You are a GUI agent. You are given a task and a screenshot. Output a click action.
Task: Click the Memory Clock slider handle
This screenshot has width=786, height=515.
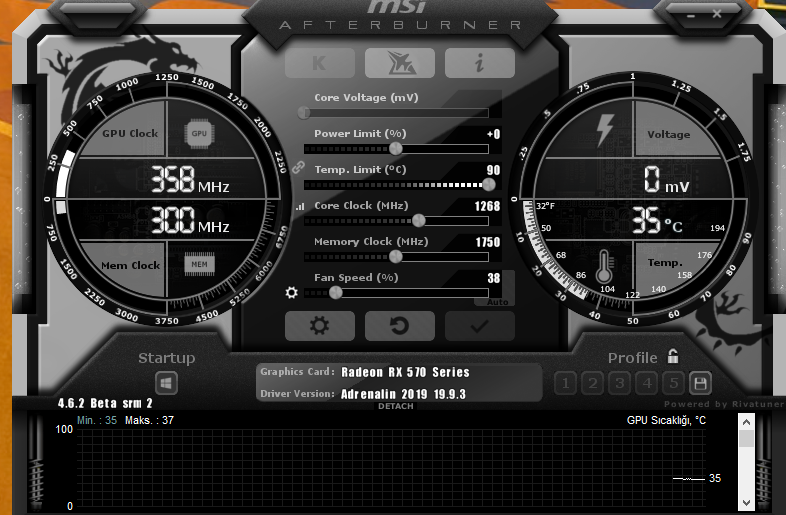[396, 256]
